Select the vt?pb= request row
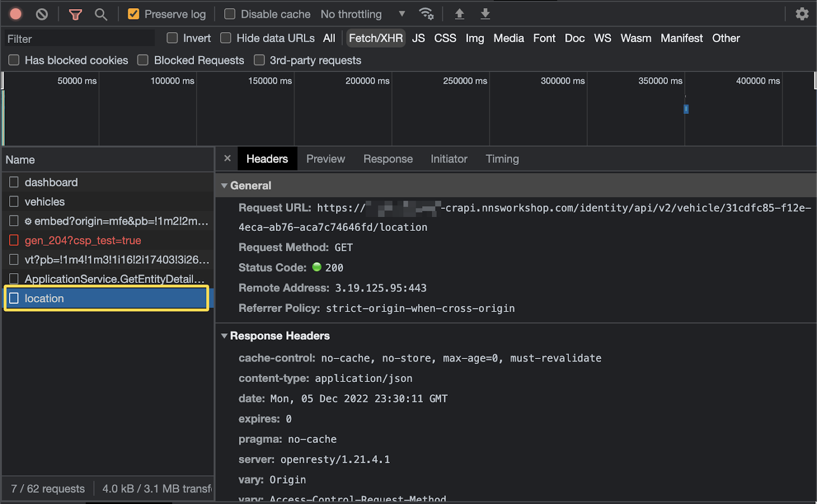Image resolution: width=817 pixels, height=504 pixels. [107, 260]
